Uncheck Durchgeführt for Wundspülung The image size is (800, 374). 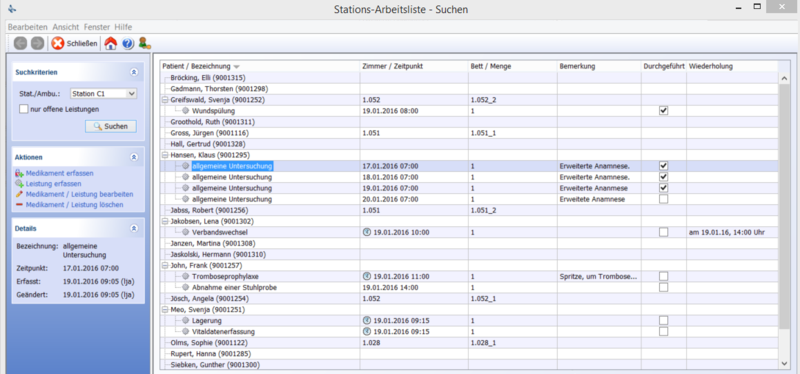coord(663,111)
